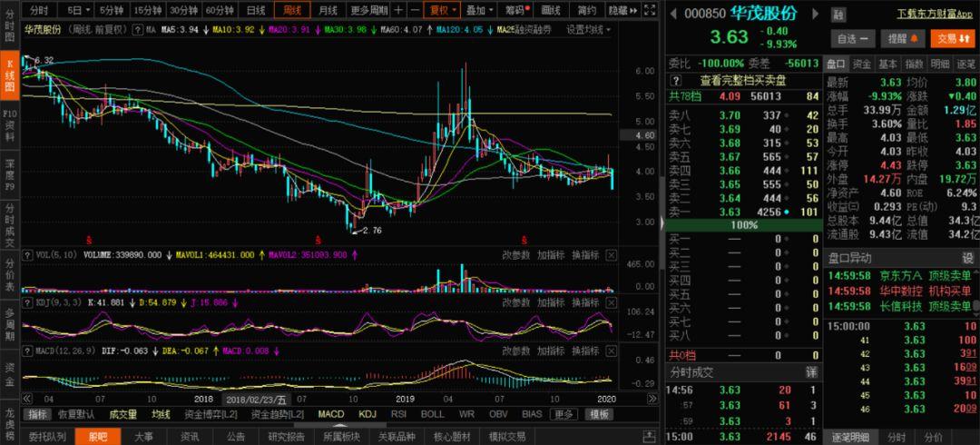This screenshot has width=980, height=445.
Task: Click the 提醒 alert button
Action: click(903, 39)
